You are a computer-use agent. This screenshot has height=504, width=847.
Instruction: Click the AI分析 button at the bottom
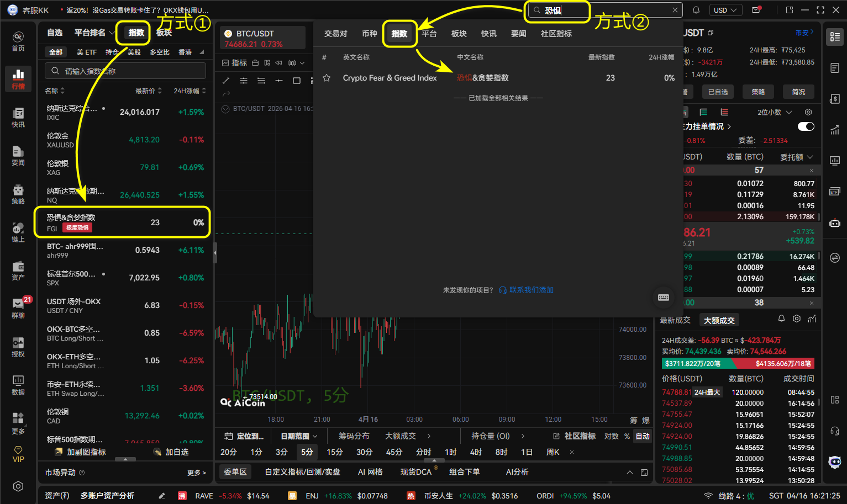point(516,471)
